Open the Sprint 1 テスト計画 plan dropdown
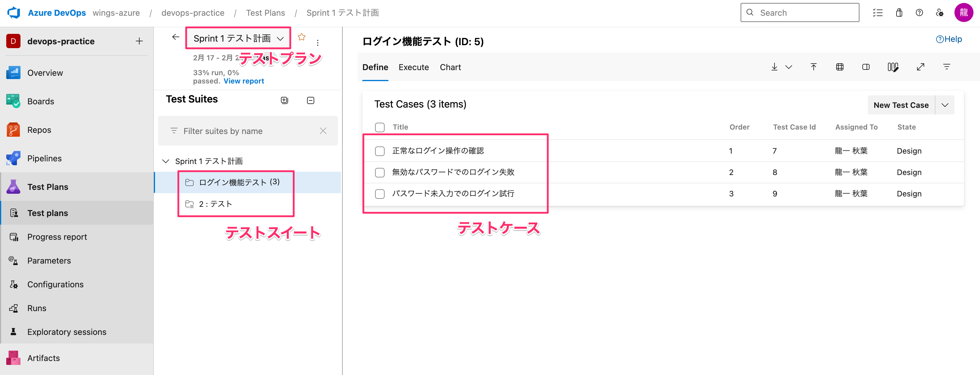Screen dimensions: 980x375 pyautogui.click(x=238, y=38)
